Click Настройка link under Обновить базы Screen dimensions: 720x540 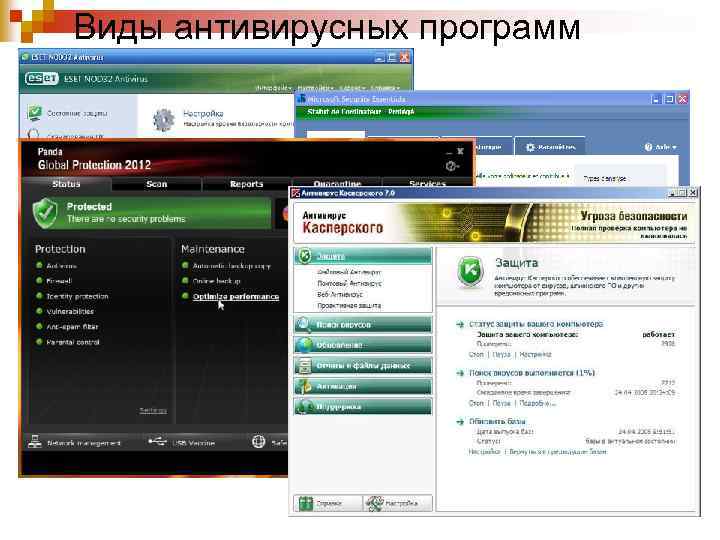pyautogui.click(x=484, y=452)
